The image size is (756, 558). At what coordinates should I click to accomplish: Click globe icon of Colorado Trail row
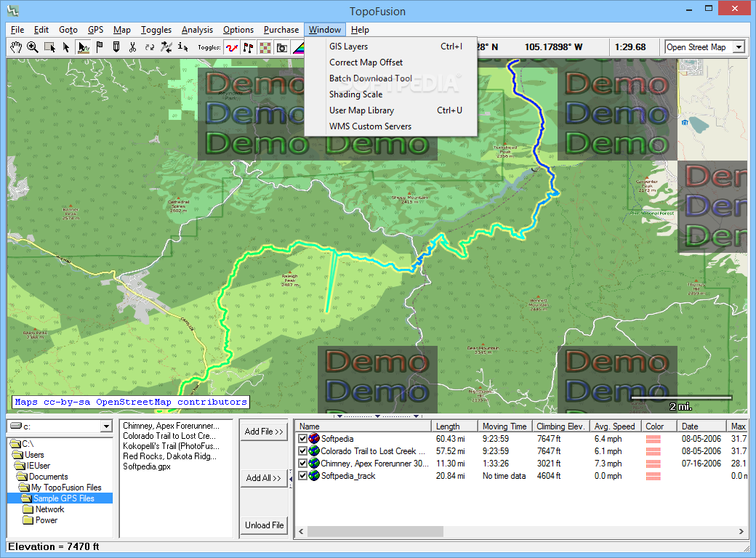coord(314,451)
